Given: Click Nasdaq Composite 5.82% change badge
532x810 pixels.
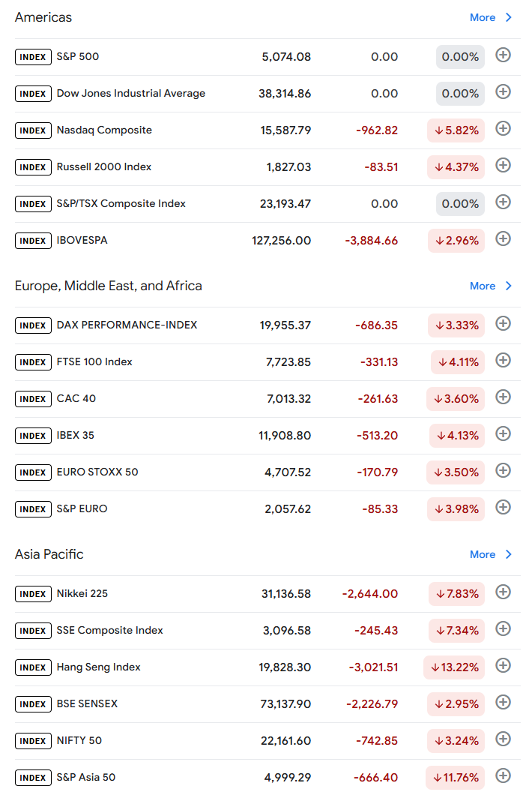Looking at the screenshot, I should (x=456, y=130).
